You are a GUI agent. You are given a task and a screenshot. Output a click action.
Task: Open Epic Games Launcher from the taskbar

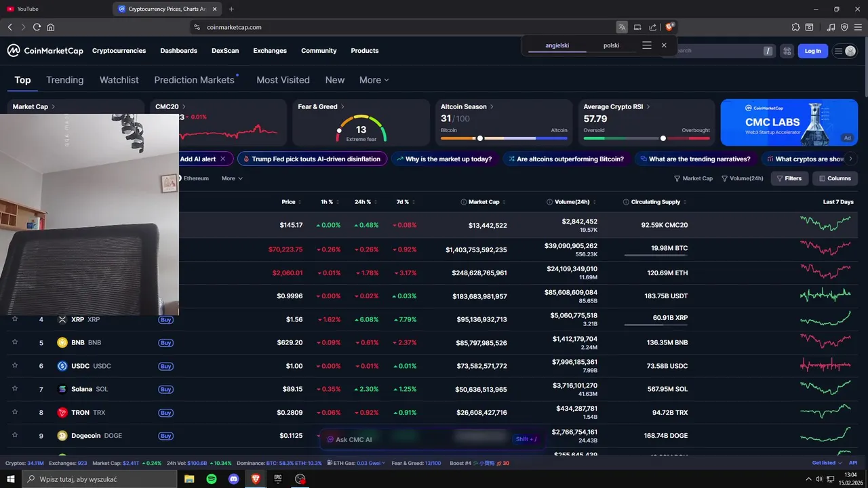[278, 479]
